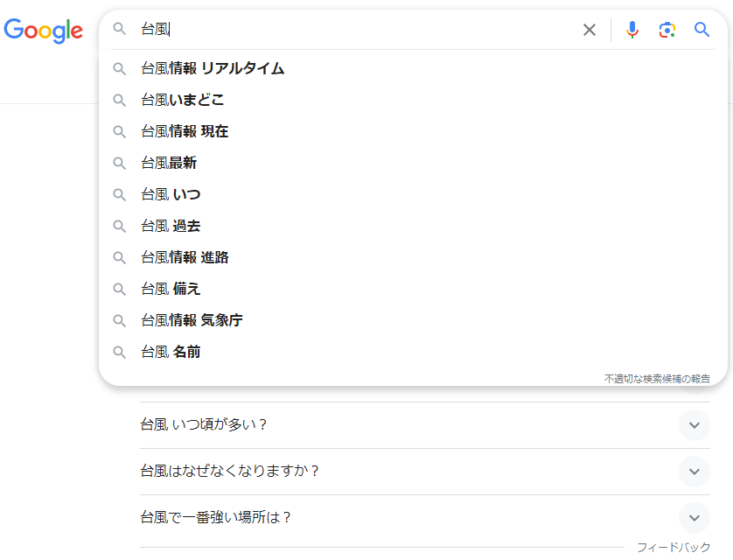Viewport: 733px width, 560px height.
Task: Open Google Lens camera search
Action: [x=667, y=29]
